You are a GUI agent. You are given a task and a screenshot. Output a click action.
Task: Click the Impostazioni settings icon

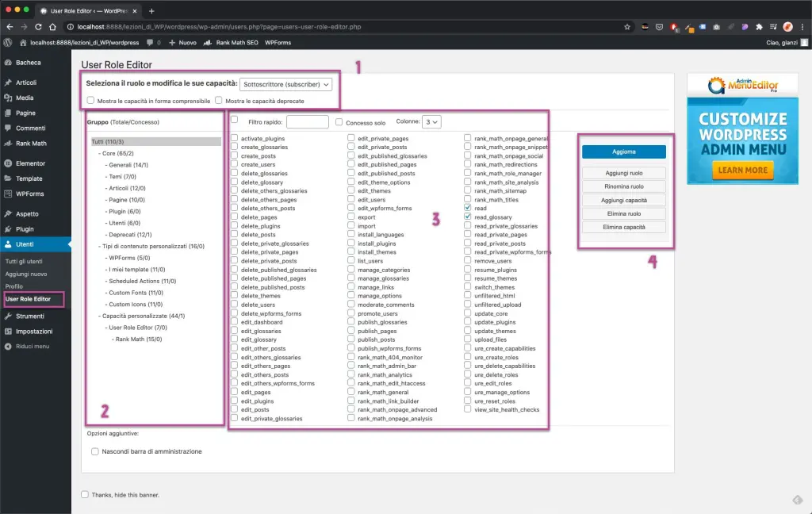click(8, 331)
